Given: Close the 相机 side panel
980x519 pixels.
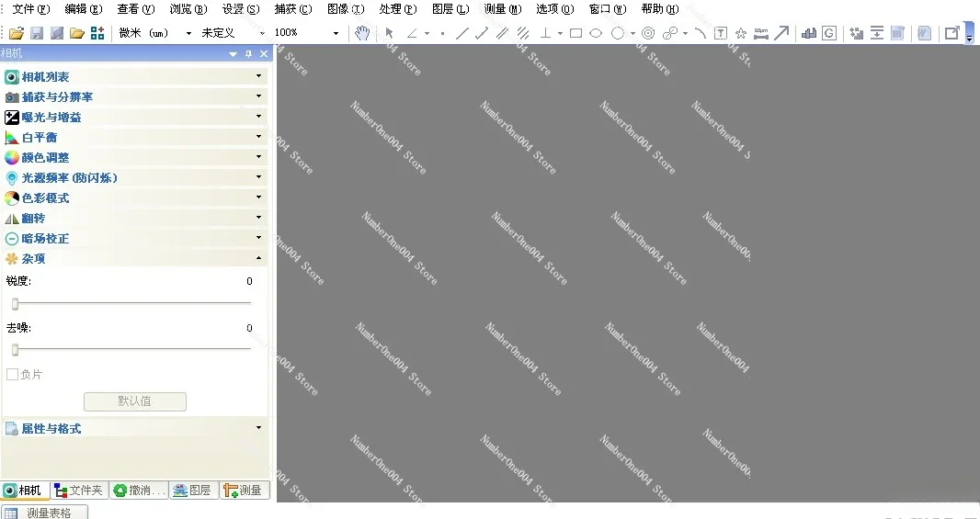Looking at the screenshot, I should click(x=264, y=53).
